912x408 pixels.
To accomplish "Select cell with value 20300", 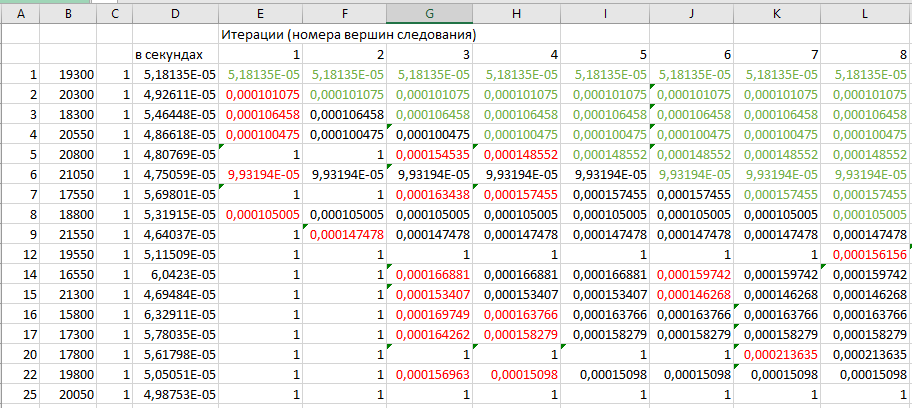I will (x=69, y=94).
